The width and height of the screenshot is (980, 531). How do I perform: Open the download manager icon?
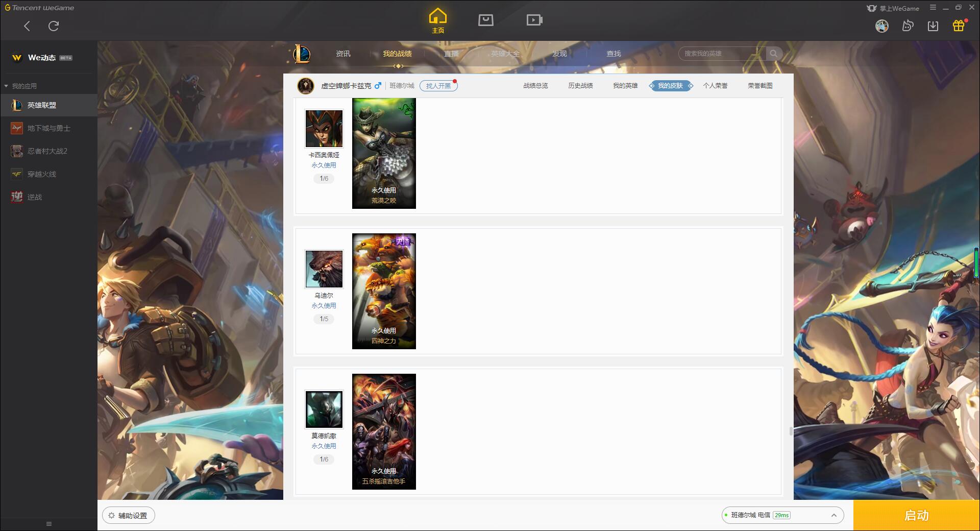click(933, 26)
